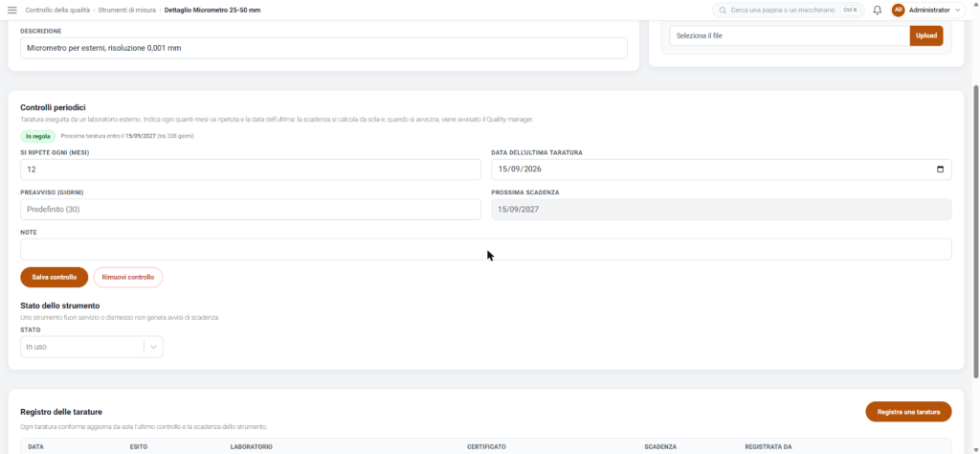Screen dimensions: 980x454
Task: Click the LABORATORIO column header
Action: 252,446
